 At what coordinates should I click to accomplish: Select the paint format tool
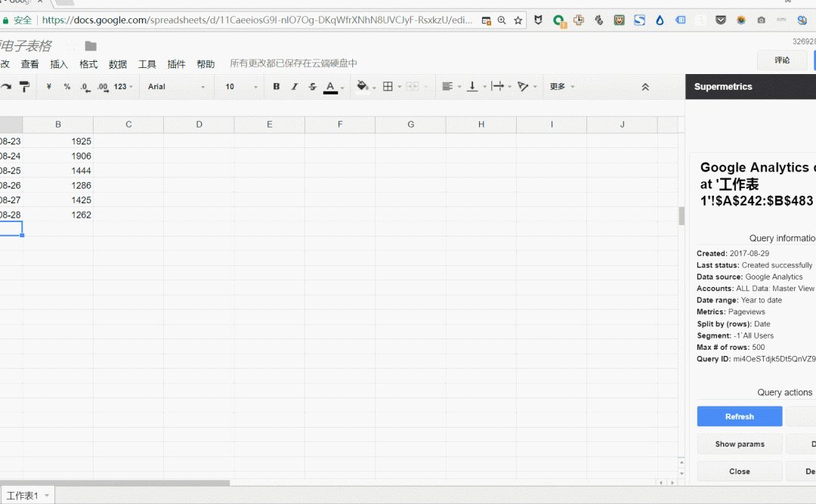point(24,86)
